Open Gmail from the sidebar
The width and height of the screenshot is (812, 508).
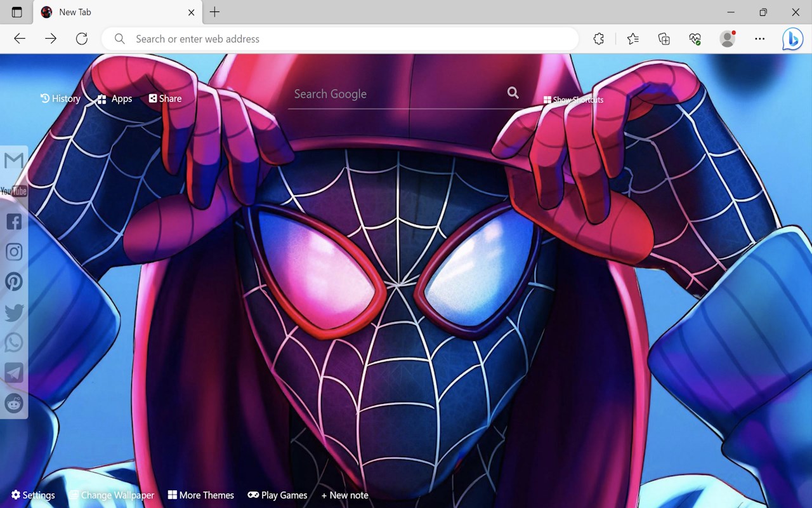14,161
